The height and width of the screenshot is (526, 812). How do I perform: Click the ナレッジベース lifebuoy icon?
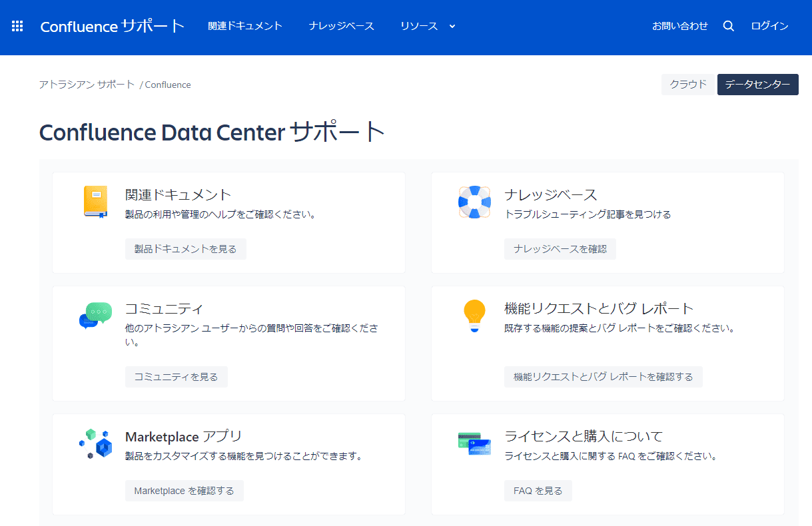(474, 202)
